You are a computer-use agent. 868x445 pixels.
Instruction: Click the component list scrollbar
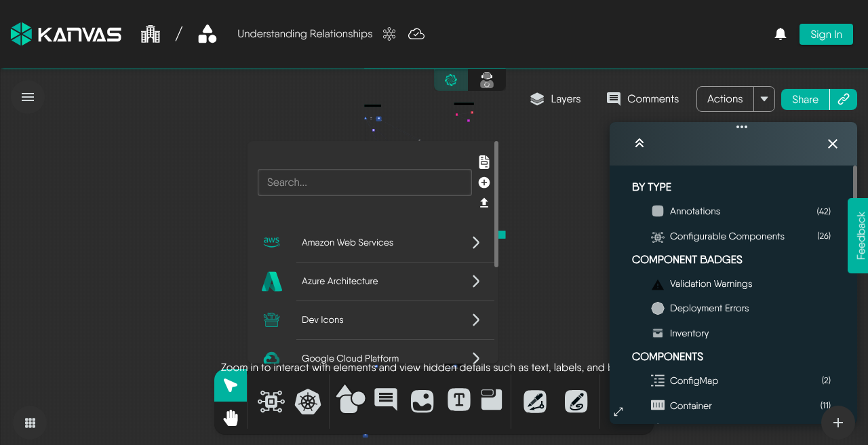[x=496, y=204]
